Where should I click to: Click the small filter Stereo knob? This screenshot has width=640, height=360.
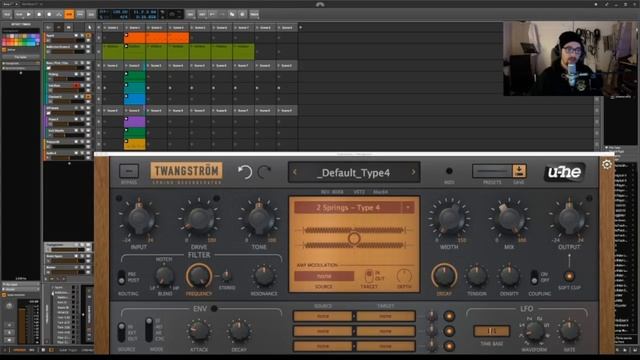tap(226, 276)
